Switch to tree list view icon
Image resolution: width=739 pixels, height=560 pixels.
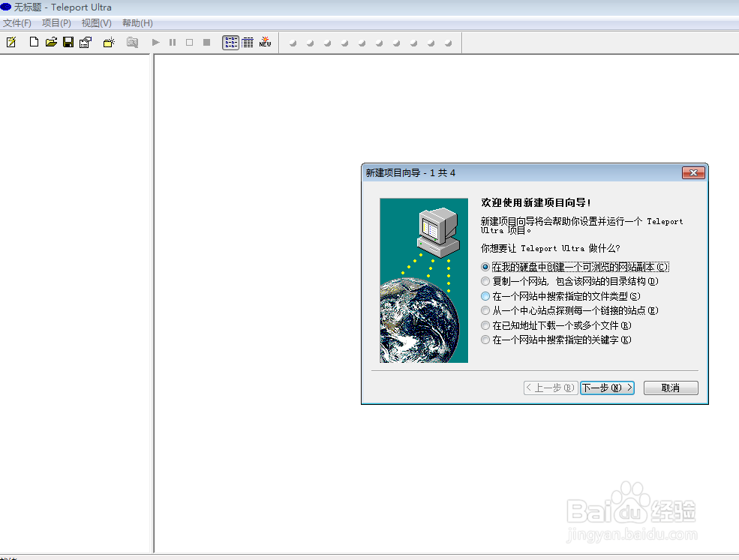click(x=230, y=43)
